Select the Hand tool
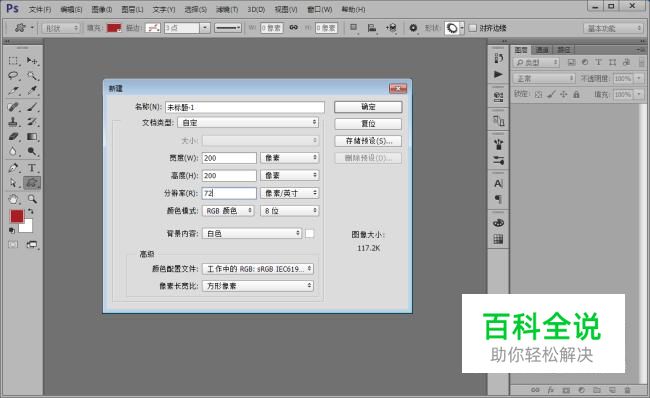 [13, 199]
